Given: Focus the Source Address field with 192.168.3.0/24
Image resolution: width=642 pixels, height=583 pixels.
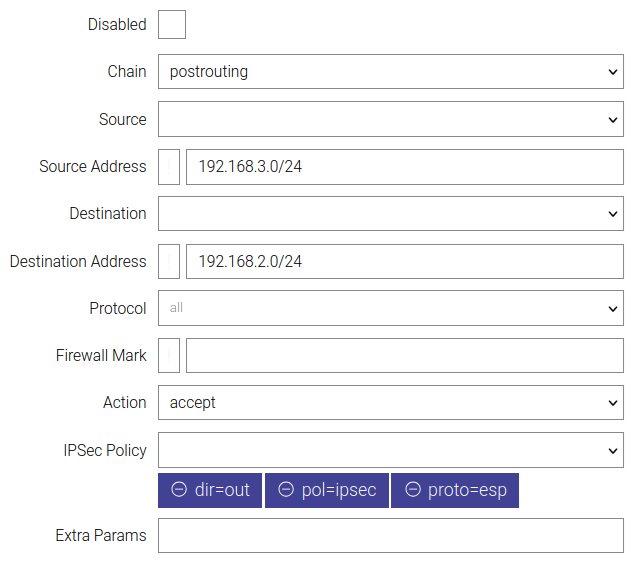Looking at the screenshot, I should (404, 167).
